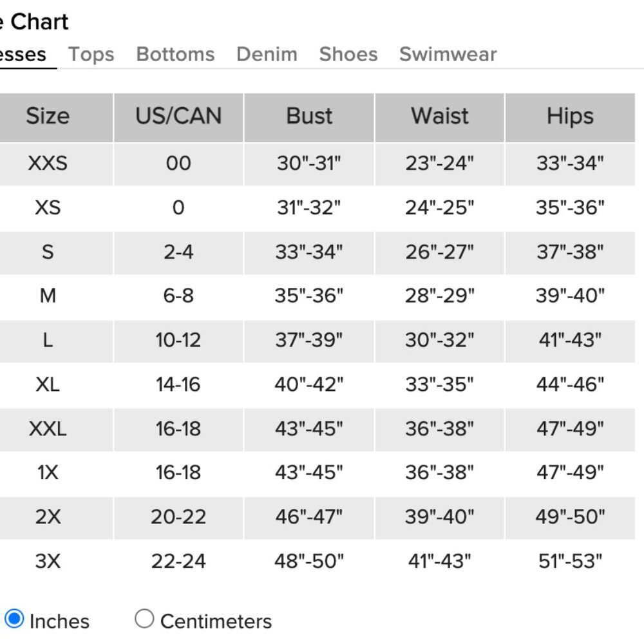The height and width of the screenshot is (644, 644).
Task: Click the XL size row label
Action: tap(48, 385)
